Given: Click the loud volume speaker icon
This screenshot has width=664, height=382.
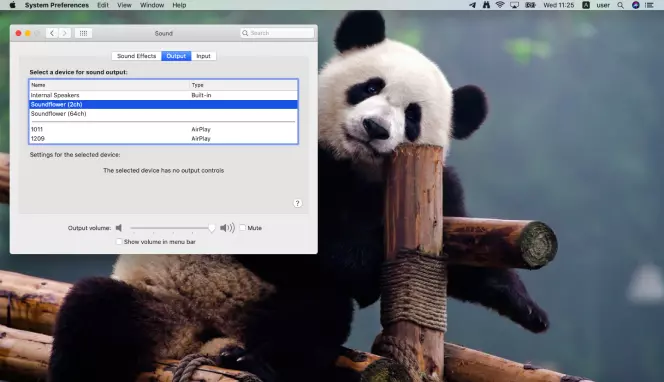Looking at the screenshot, I should pyautogui.click(x=227, y=228).
